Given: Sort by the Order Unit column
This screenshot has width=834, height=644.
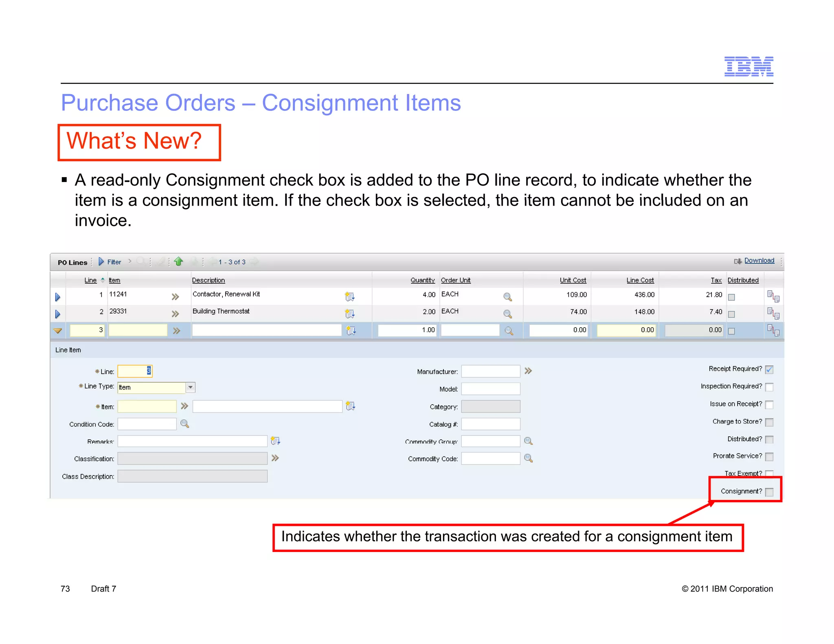Looking at the screenshot, I should click(456, 280).
